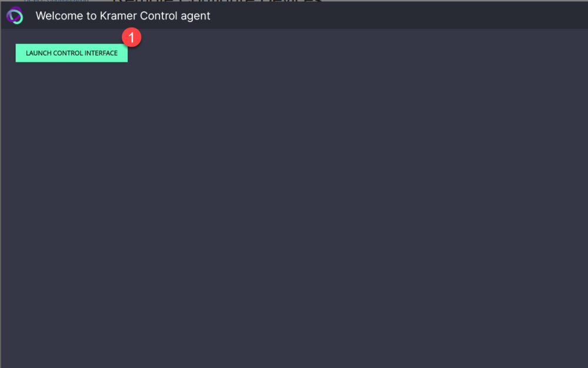Click the red number 1 badge
This screenshot has width=588, height=368.
coord(132,37)
